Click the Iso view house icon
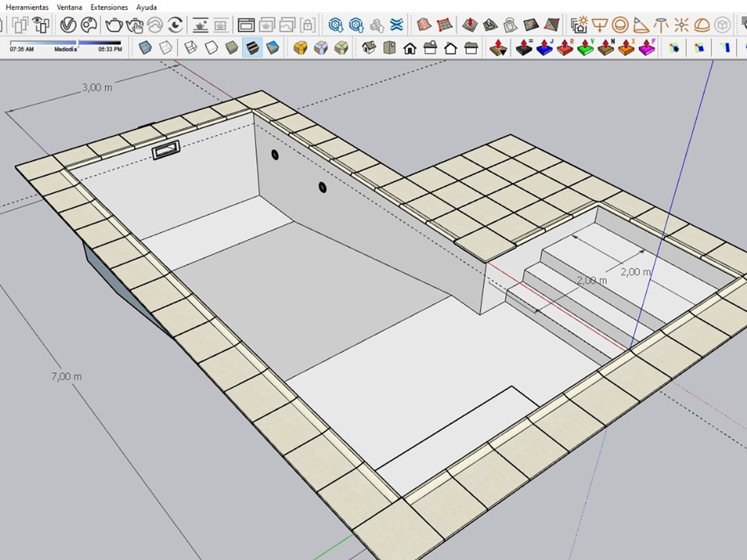Viewport: 747px width, 560px height. point(369,47)
